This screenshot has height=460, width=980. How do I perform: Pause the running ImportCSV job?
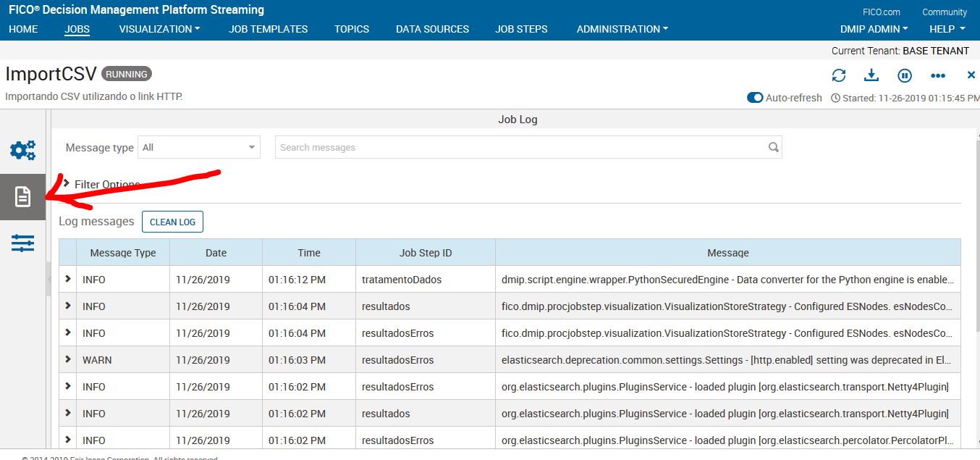[904, 75]
